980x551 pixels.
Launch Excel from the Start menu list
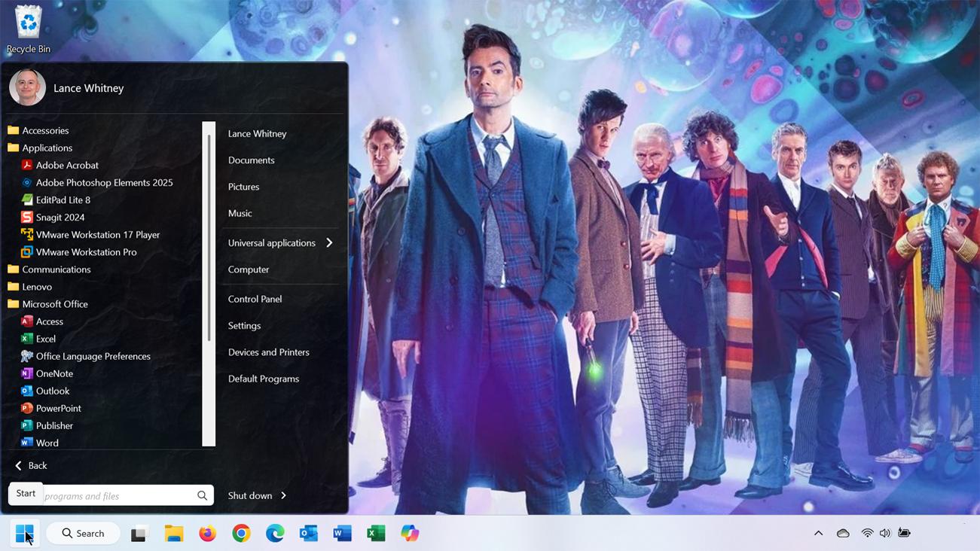[38, 339]
